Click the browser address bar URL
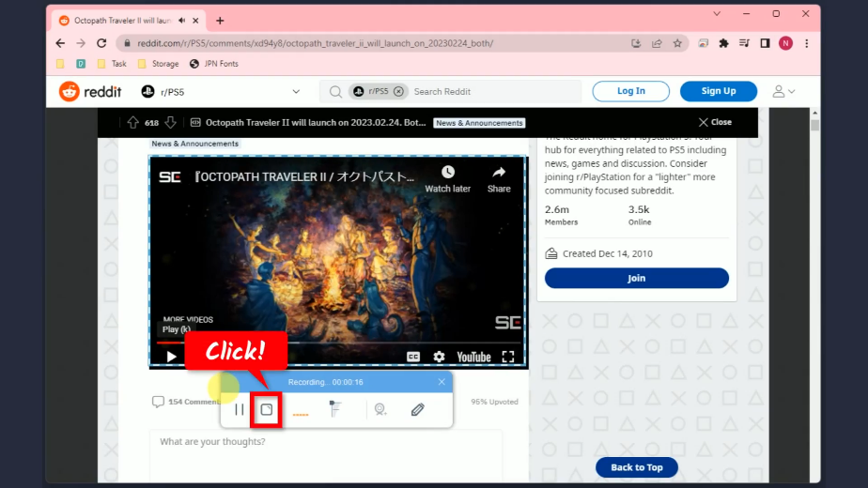 [x=315, y=43]
